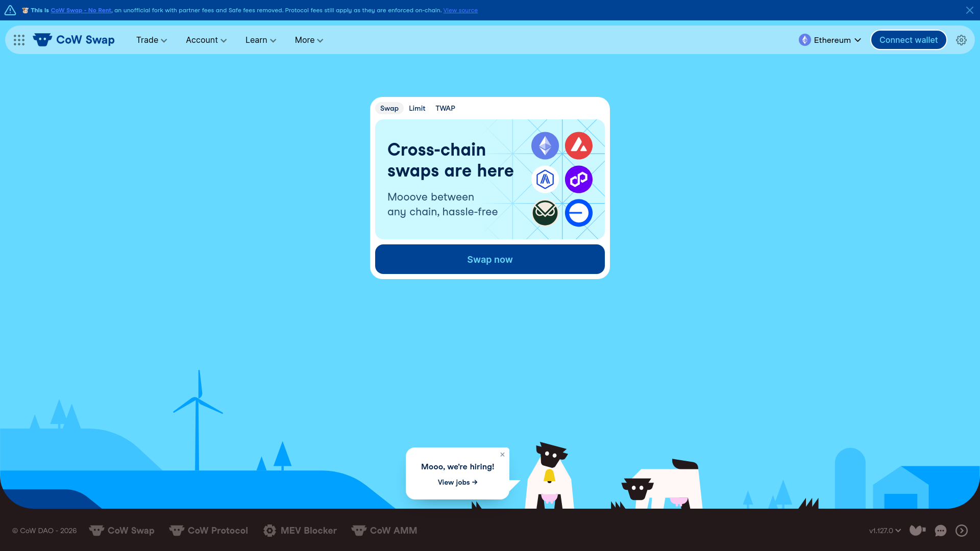Expand the Learn menu
Screen dimensions: 980x551
click(x=261, y=40)
